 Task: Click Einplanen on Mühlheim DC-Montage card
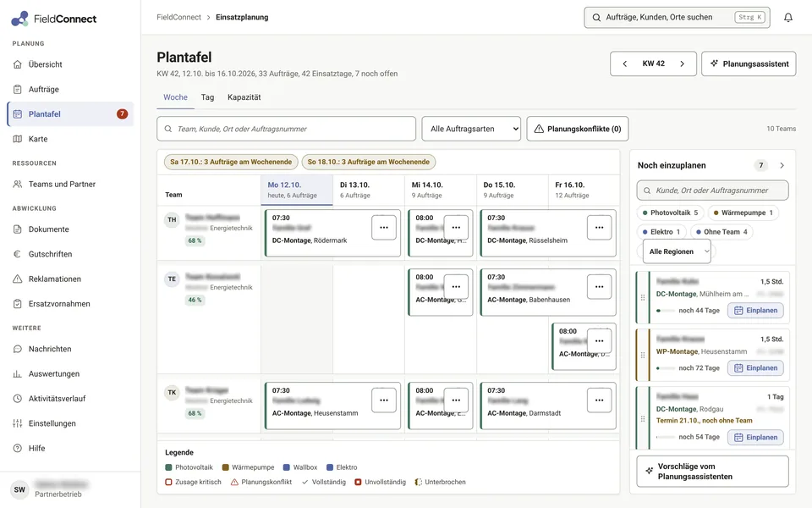(x=755, y=311)
